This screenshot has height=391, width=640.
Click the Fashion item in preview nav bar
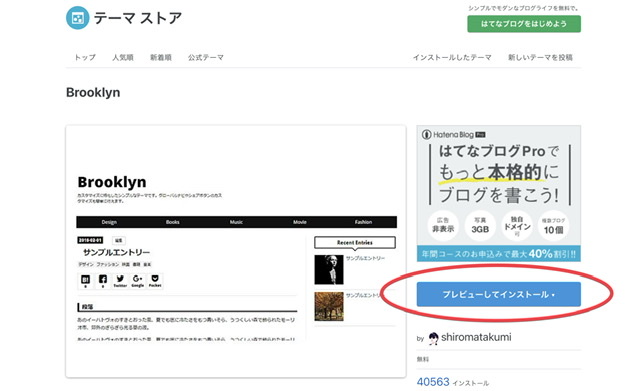pyautogui.click(x=363, y=222)
